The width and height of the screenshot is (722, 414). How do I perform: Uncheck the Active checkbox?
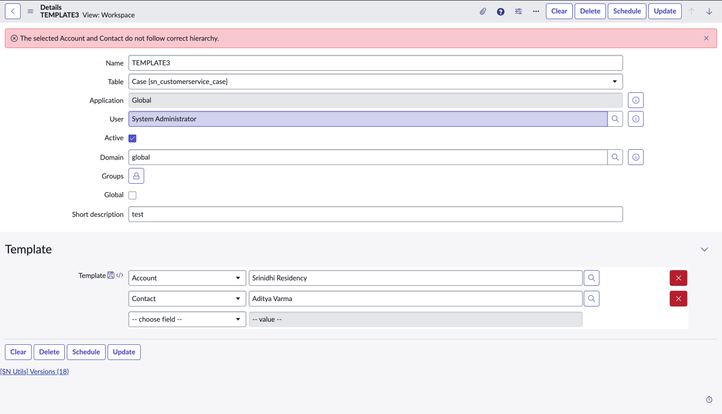(x=132, y=138)
